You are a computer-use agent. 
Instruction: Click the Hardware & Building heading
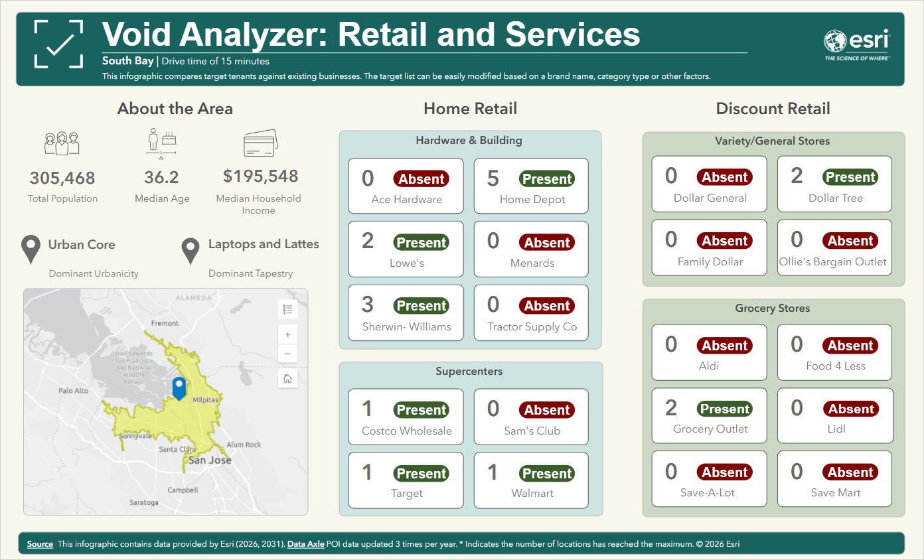469,140
